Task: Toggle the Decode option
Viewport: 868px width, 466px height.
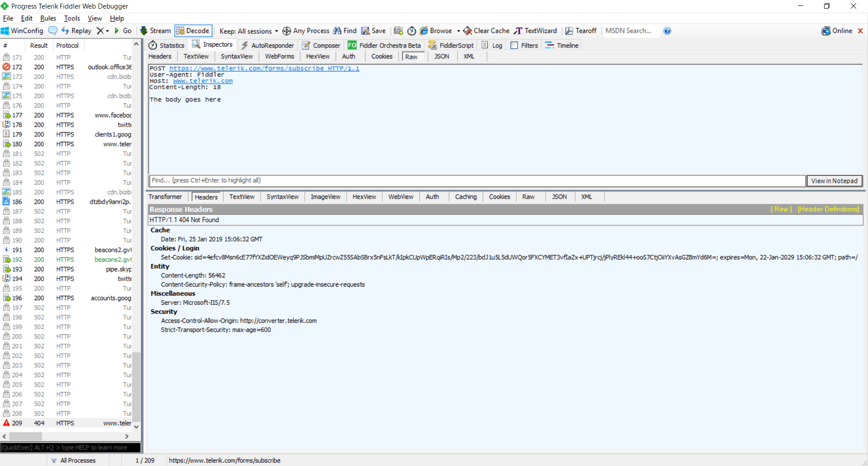Action: point(193,31)
